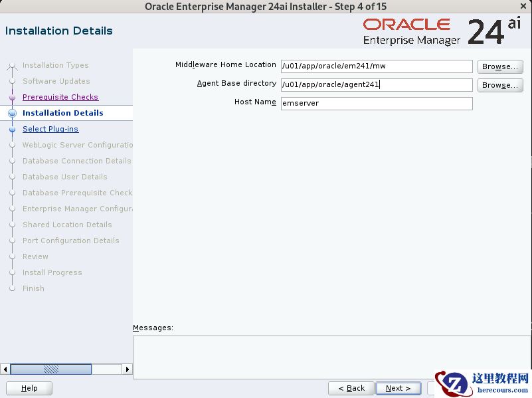Click the Software Updates step

(56, 81)
